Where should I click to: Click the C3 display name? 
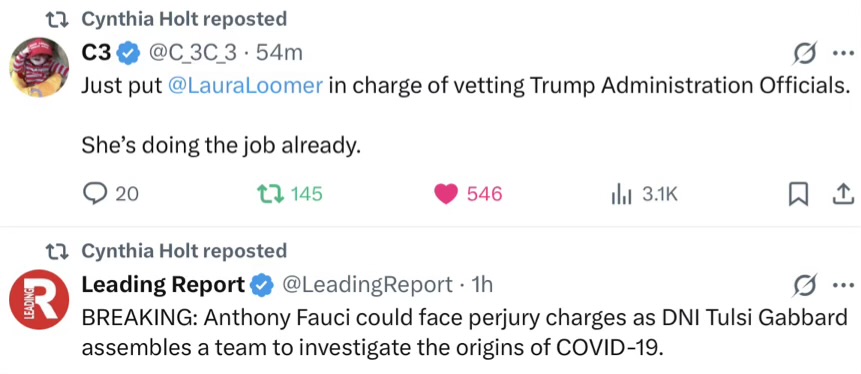coord(97,53)
